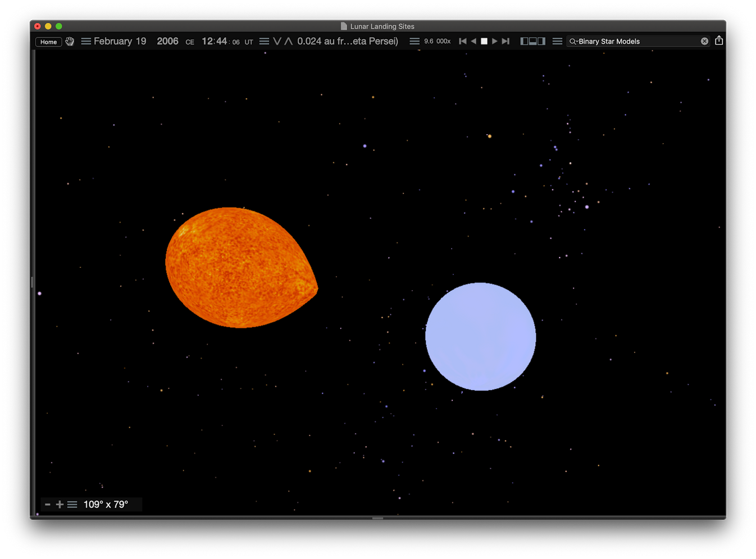Click the distance readout hamburger icon
756x559 pixels.
pyautogui.click(x=414, y=40)
